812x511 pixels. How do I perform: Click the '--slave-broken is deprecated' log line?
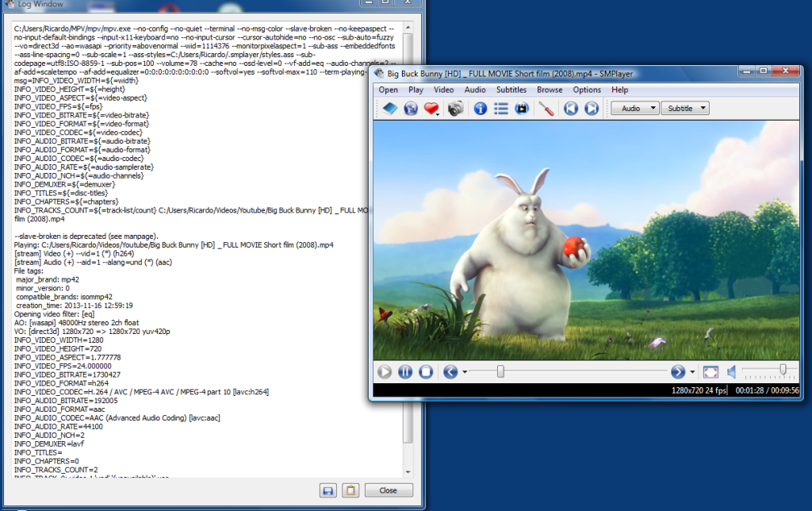86,236
